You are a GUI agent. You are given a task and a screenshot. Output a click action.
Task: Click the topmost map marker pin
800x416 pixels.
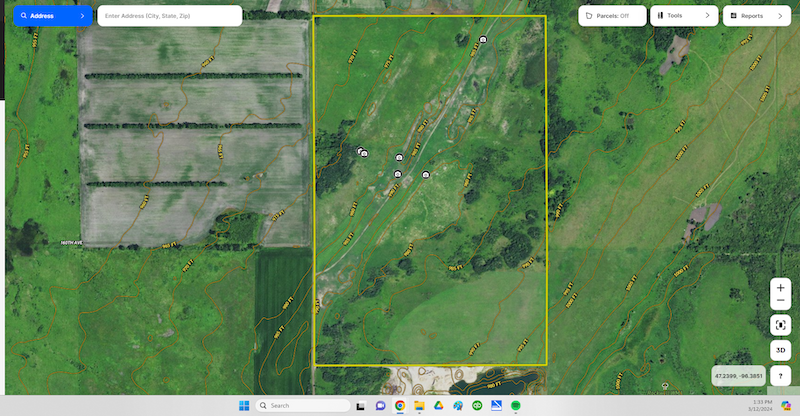[483, 39]
